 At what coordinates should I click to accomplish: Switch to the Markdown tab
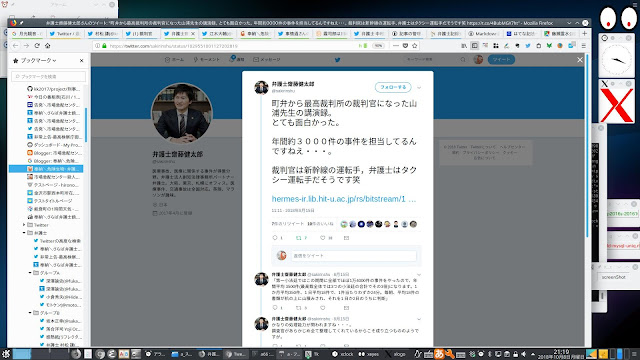(483, 33)
